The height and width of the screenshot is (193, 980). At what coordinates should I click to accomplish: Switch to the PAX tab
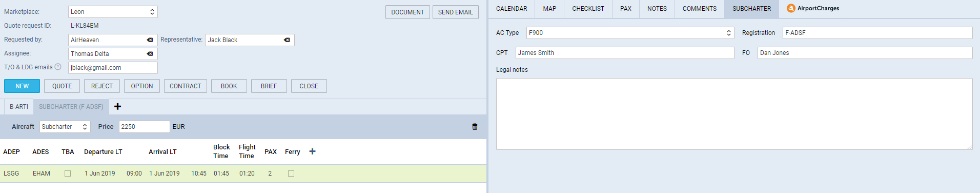[626, 9]
